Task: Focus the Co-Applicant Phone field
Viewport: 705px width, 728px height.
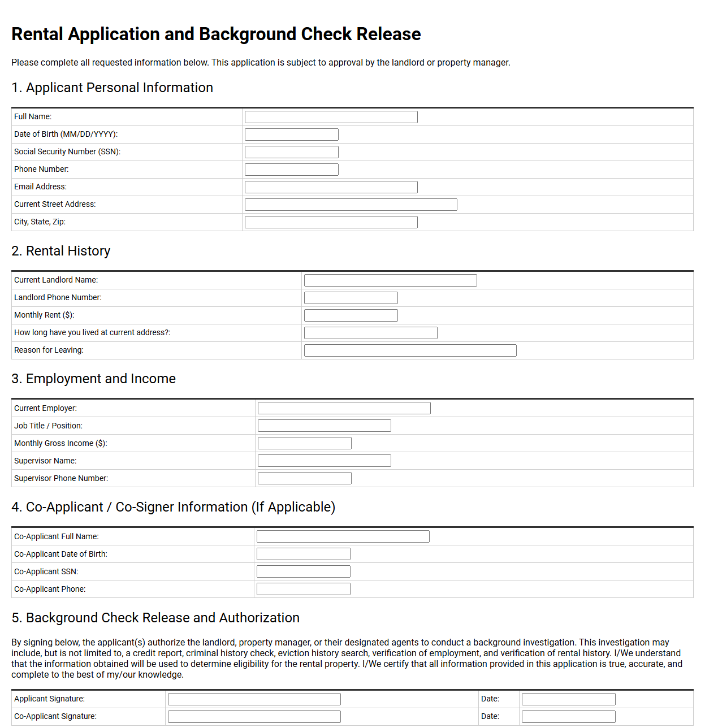Action: 304,589
